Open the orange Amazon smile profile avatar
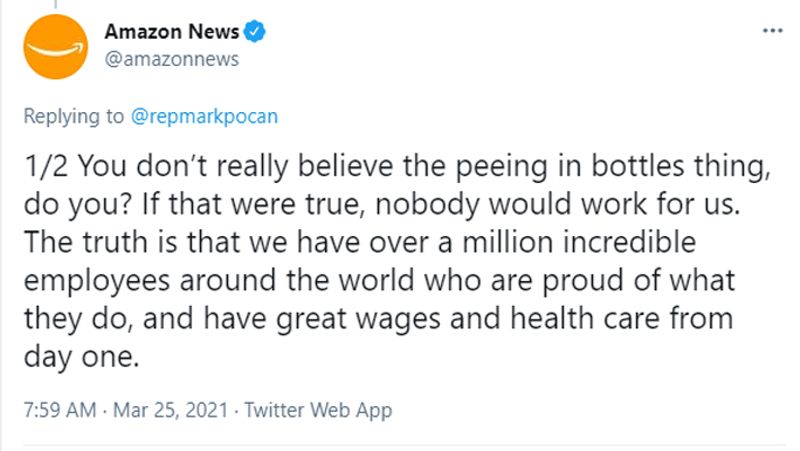 [56, 46]
